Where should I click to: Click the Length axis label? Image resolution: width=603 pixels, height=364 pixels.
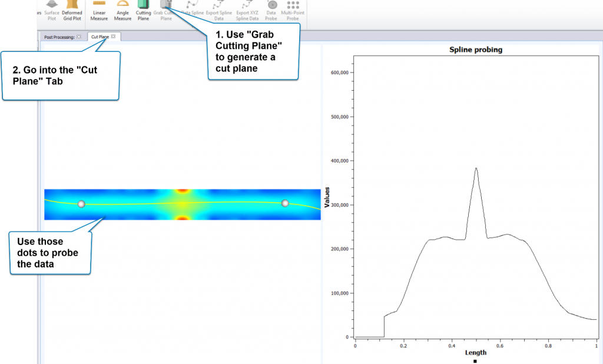click(x=475, y=352)
